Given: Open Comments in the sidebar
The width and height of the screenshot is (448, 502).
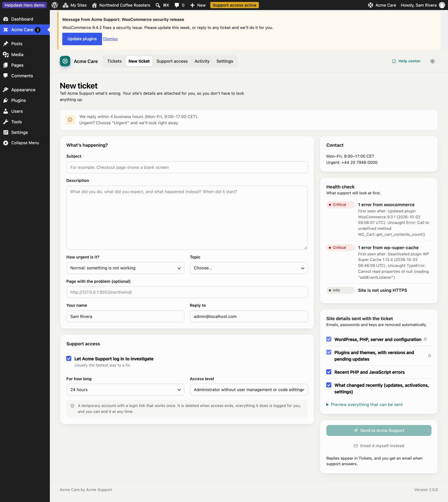Looking at the screenshot, I should [x=25, y=76].
